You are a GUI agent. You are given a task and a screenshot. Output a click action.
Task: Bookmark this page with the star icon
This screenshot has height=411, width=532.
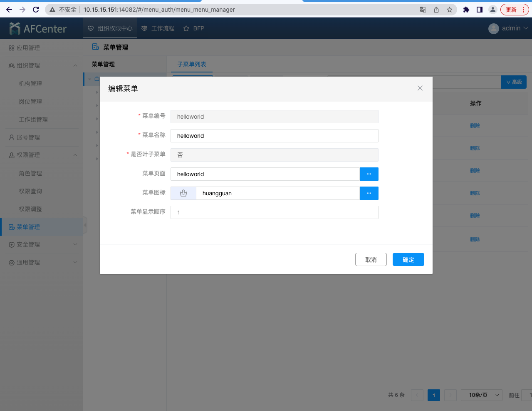pos(450,10)
